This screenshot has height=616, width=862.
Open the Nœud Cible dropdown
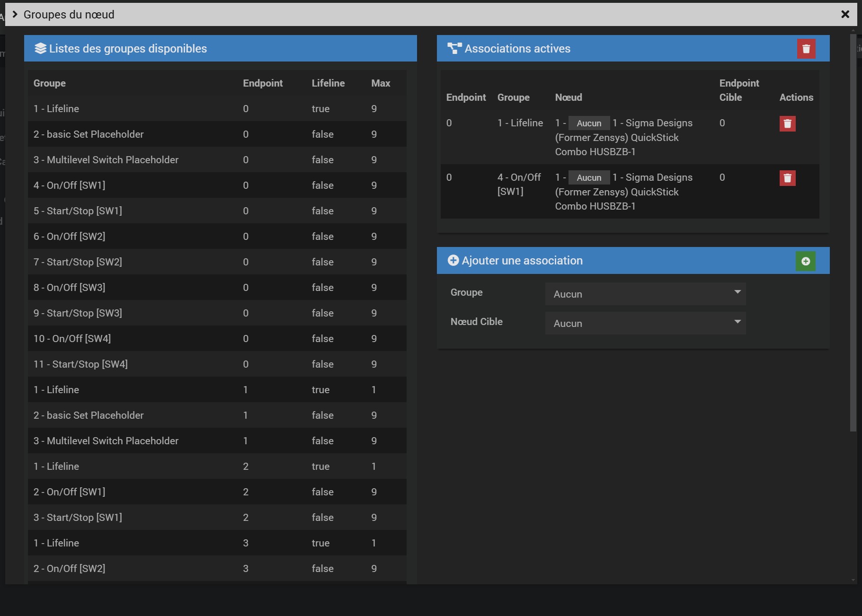[645, 323]
